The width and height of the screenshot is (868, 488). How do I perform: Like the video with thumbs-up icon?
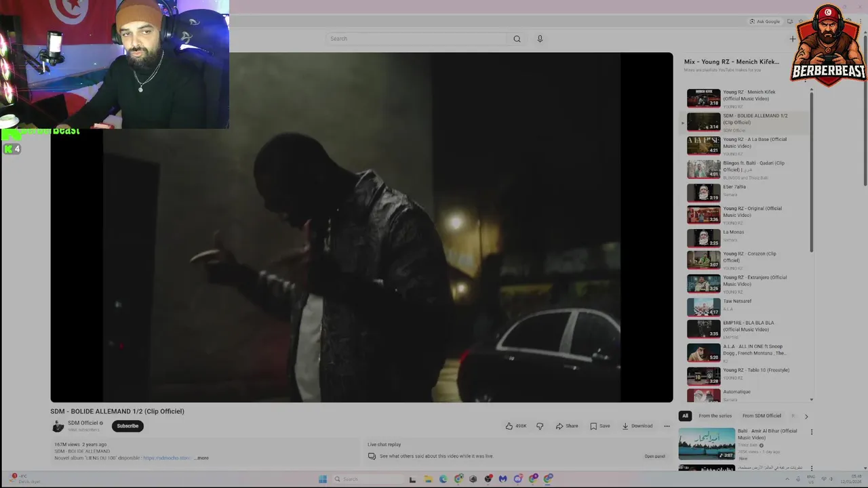[516, 426]
